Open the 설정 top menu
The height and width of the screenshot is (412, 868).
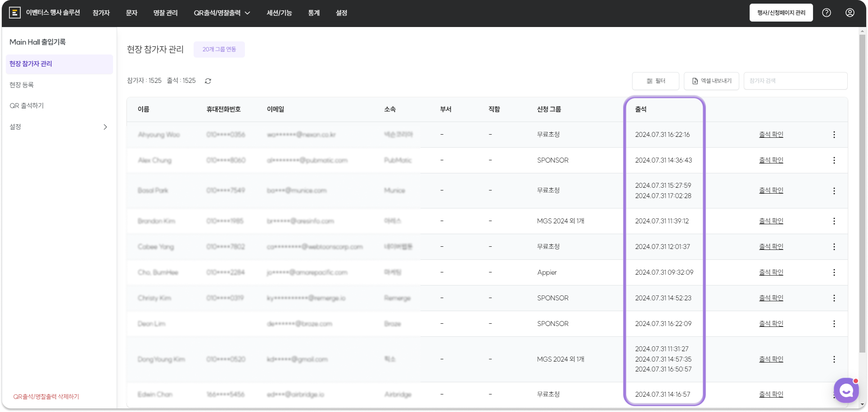tap(341, 13)
